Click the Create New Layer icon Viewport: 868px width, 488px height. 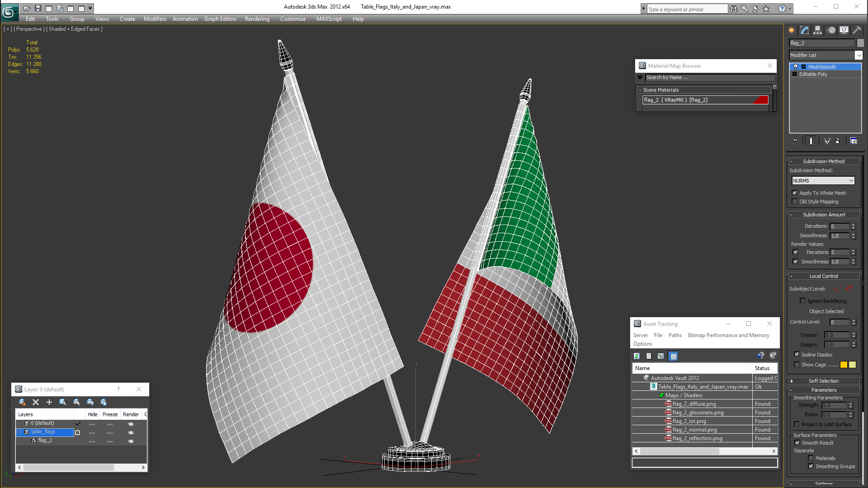pyautogui.click(x=22, y=402)
